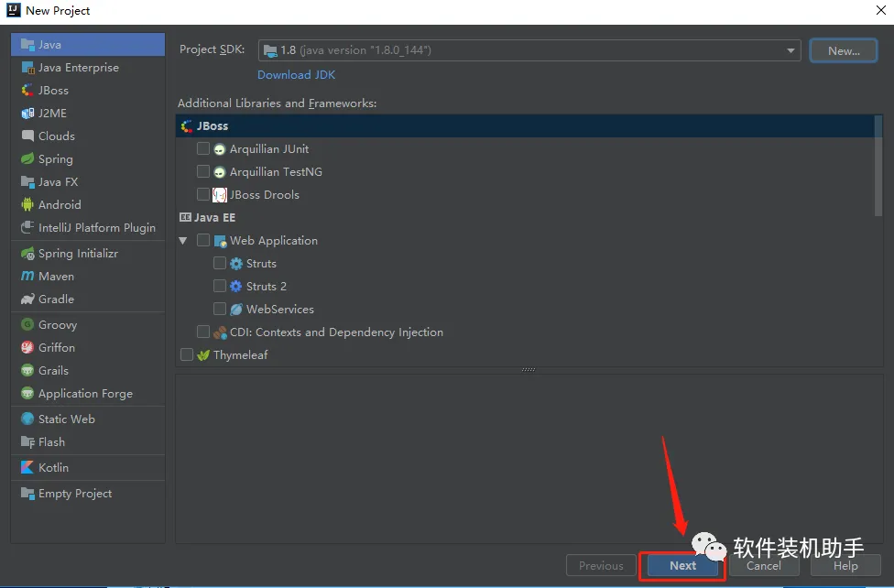
Task: Select the Kotlin project icon
Action: pyautogui.click(x=27, y=467)
